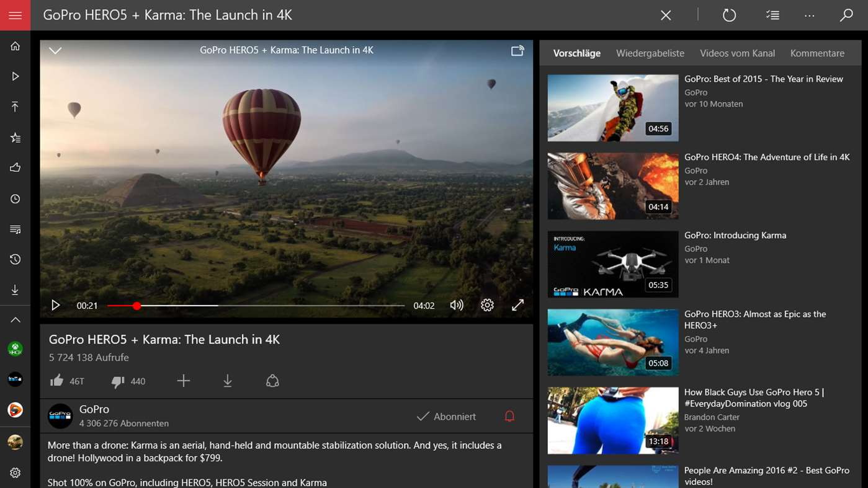Open People Are Amazing 2016 #2 title
Viewport: 868px width, 488px height.
pyautogui.click(x=767, y=476)
